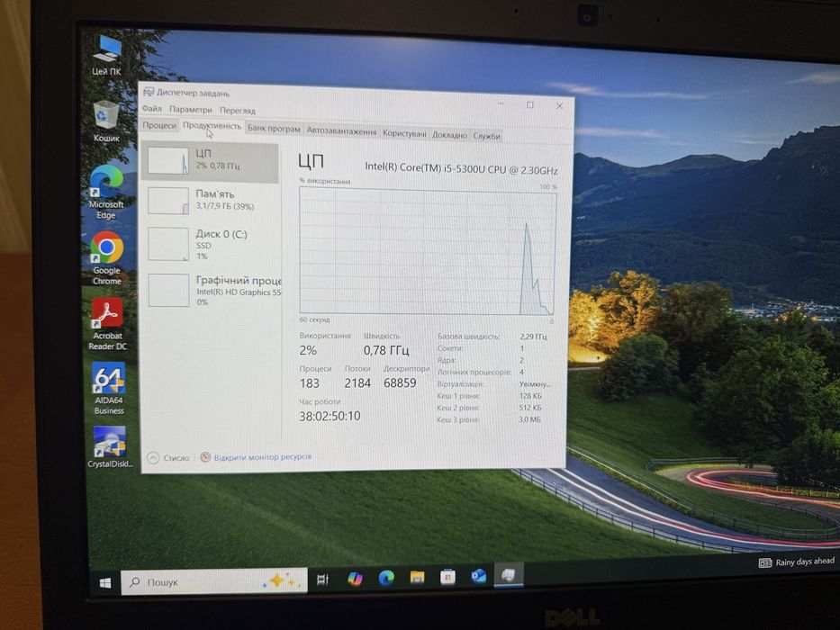
Task: Click the Task Manager title bar icon
Action: [x=149, y=92]
